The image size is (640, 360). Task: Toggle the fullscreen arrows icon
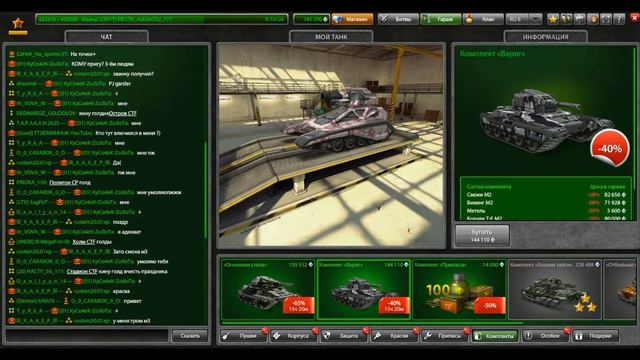[x=606, y=19]
